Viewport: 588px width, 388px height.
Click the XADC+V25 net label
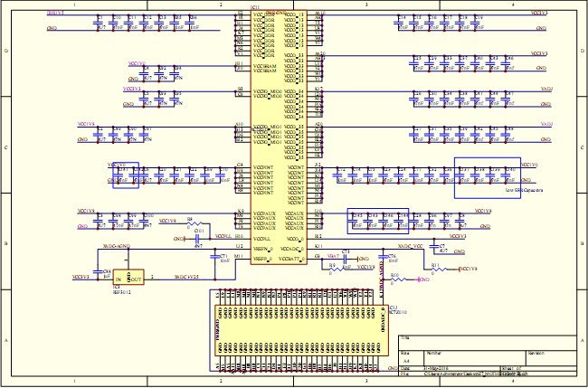point(186,277)
